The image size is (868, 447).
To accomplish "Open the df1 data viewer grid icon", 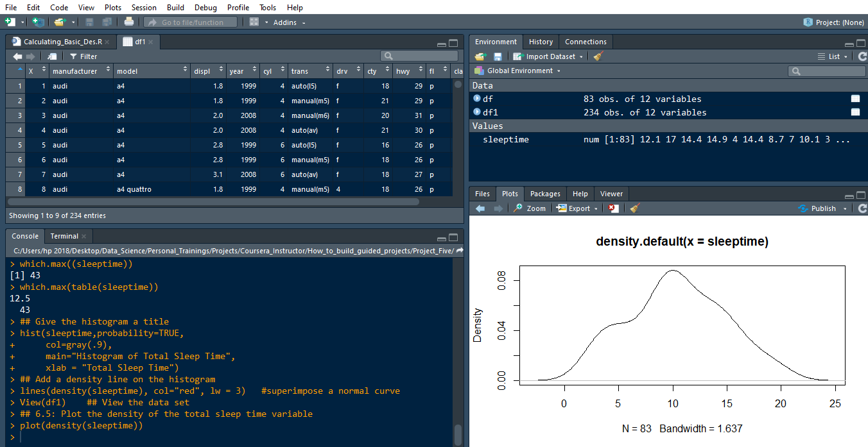I will click(855, 112).
